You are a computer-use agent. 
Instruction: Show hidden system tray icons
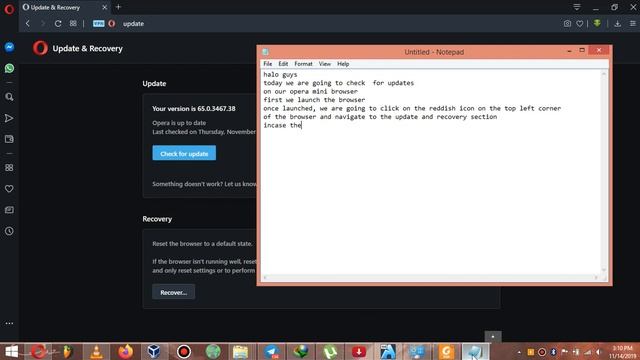tap(519, 352)
